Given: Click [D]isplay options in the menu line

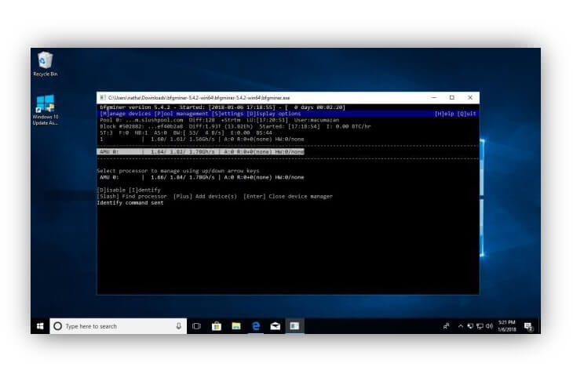Looking at the screenshot, I should (274, 114).
